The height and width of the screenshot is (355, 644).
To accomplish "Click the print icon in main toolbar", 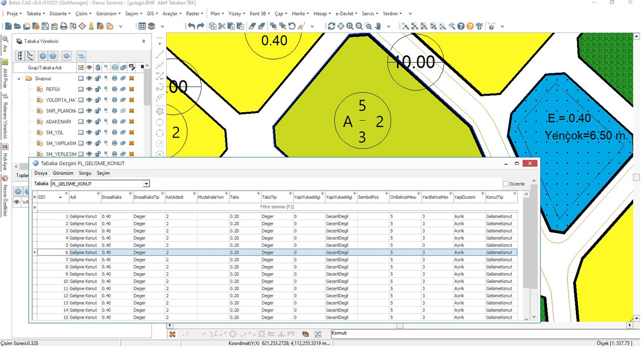I will [63, 26].
